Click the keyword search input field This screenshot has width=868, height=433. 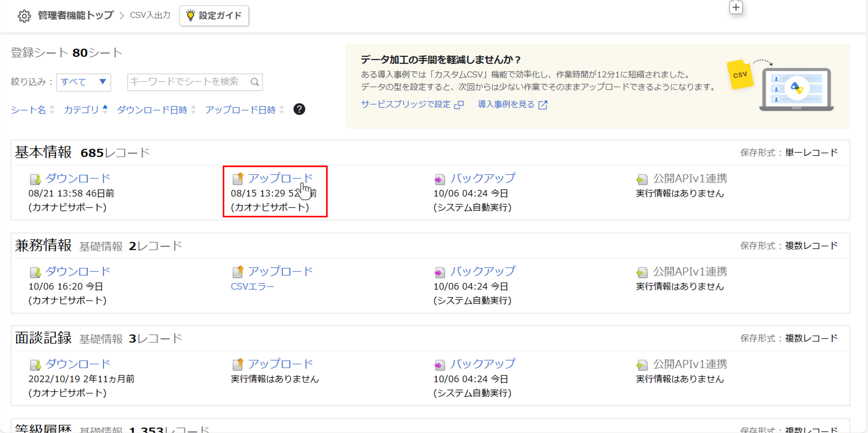click(189, 82)
